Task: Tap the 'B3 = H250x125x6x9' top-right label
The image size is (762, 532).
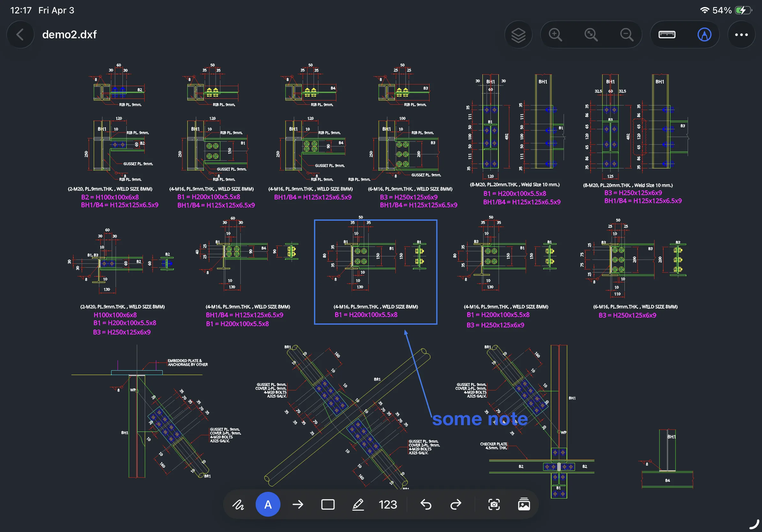Action: (x=633, y=193)
